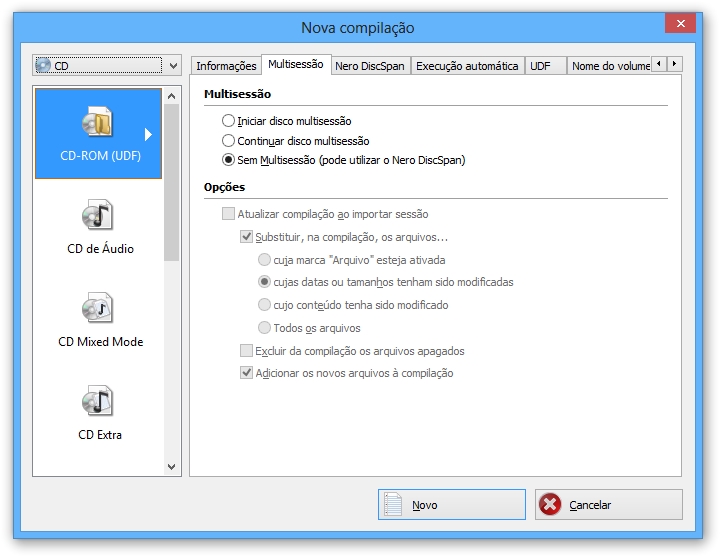Toggle Adicionar os novos arquivos à compilação
720x558 pixels.
point(247,372)
